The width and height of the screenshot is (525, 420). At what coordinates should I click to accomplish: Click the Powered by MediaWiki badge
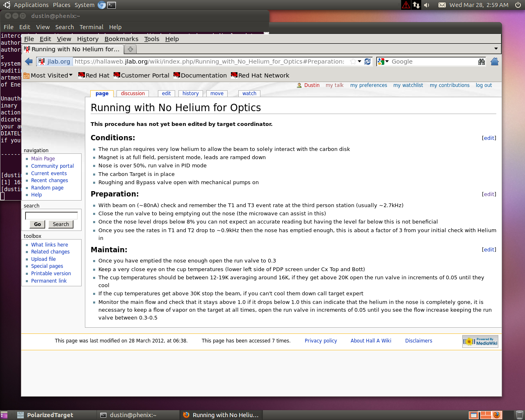point(480,341)
